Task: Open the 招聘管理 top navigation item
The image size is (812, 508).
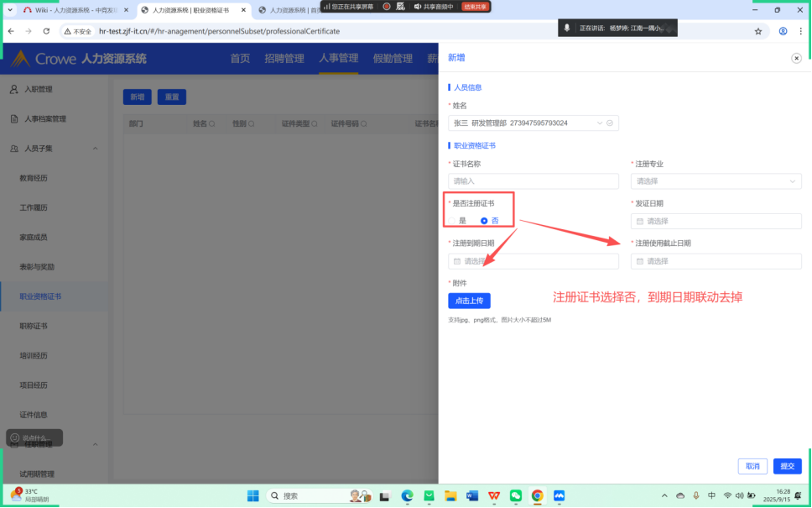Action: (x=284, y=59)
